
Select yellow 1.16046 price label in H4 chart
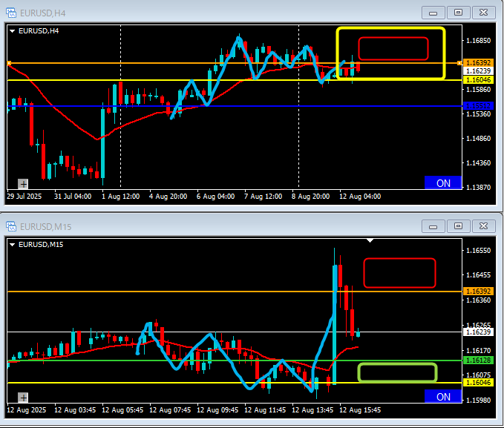478,79
